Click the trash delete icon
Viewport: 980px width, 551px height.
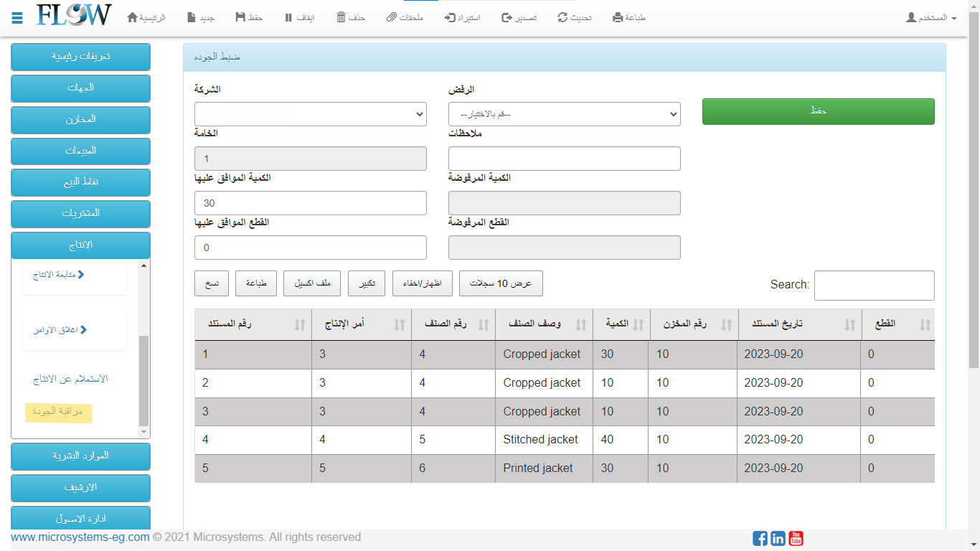[341, 17]
